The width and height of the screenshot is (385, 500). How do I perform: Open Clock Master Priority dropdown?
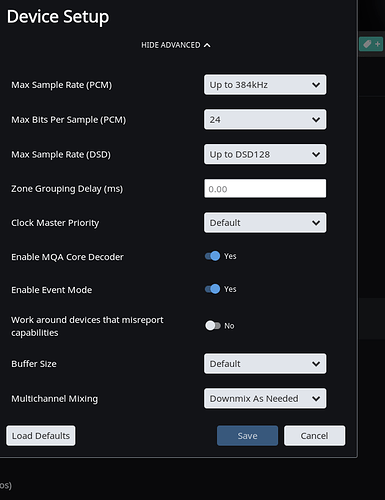click(265, 223)
